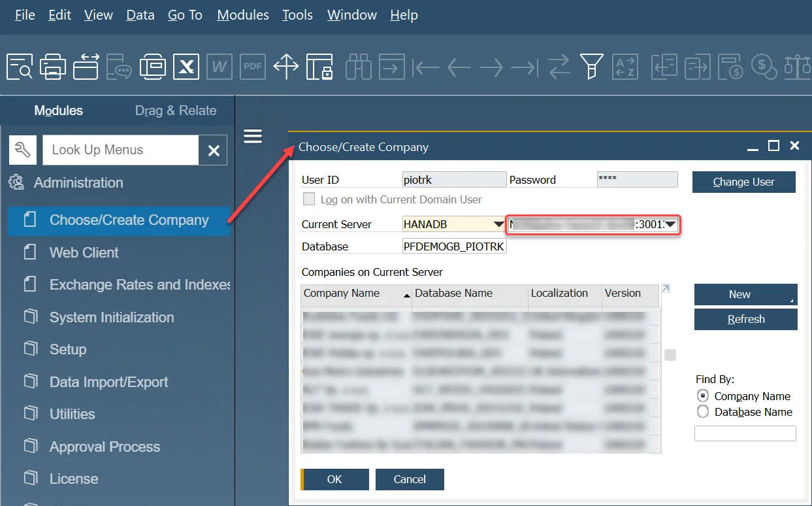812x506 pixels.
Task: Expand the HANADB server type dropdown
Action: pos(498,225)
